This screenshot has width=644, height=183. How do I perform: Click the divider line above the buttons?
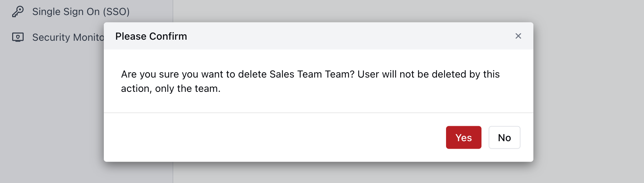click(319, 113)
